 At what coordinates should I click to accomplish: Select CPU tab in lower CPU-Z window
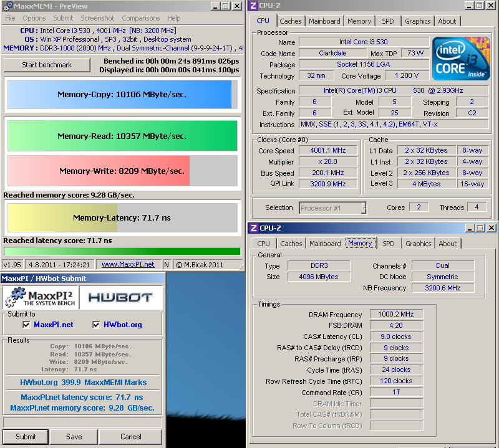click(263, 244)
